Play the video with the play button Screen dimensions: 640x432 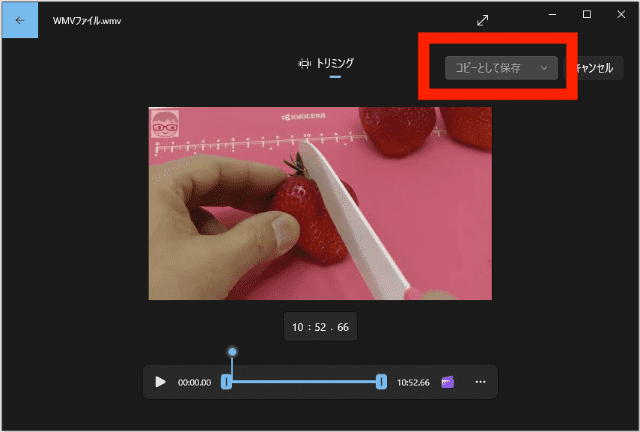point(160,382)
